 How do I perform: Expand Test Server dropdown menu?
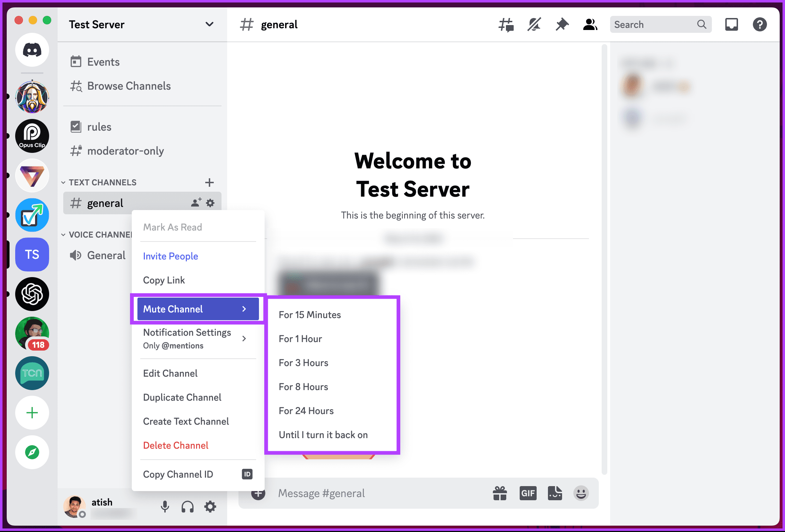tap(209, 24)
